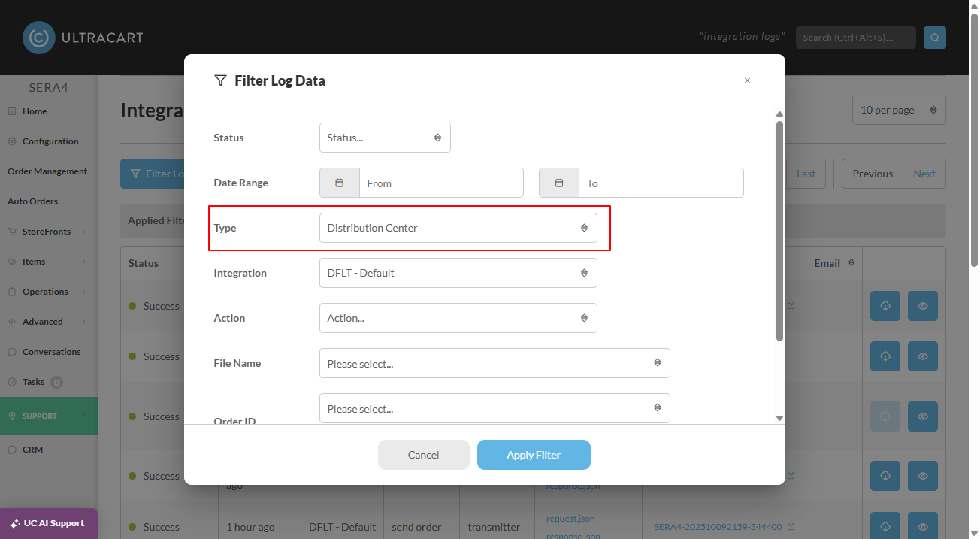Click the Email column sort icon
The width and height of the screenshot is (980, 539).
[x=851, y=263]
